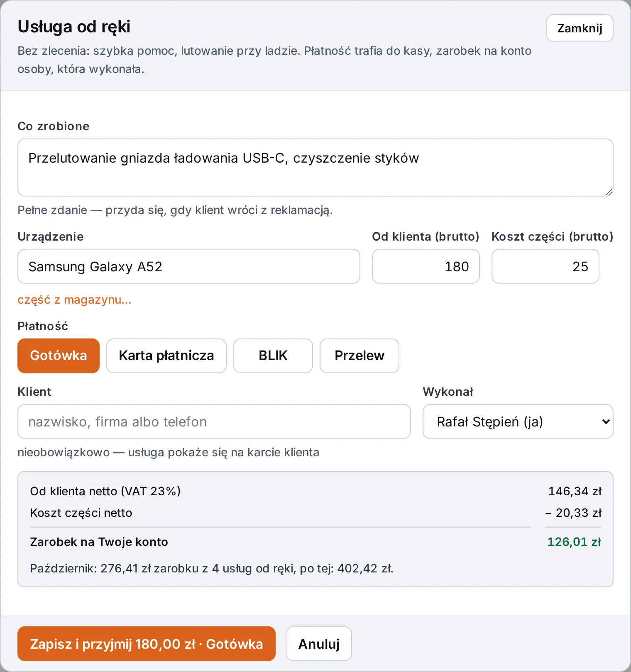
Task: Click the 146,34 zł net amount
Action: [x=575, y=491]
